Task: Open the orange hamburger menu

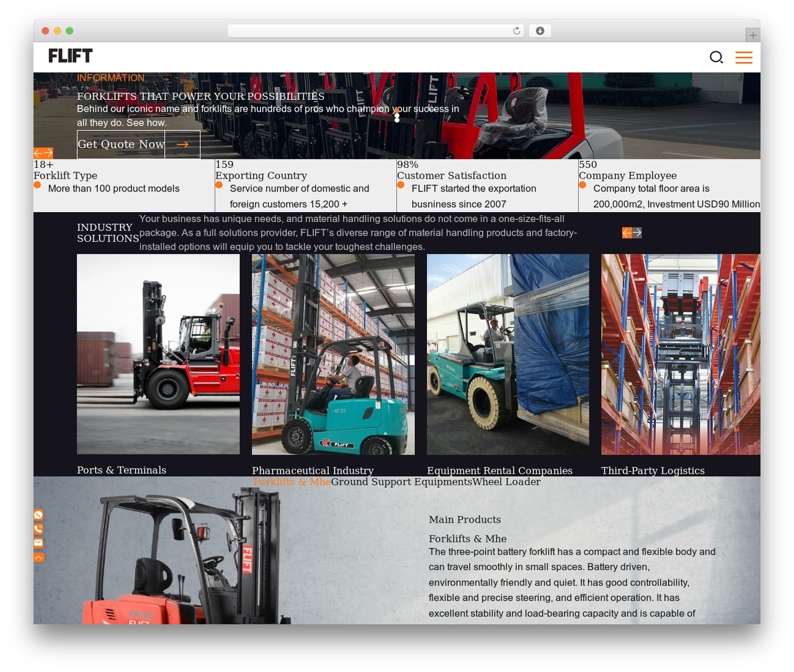Action: point(744,57)
